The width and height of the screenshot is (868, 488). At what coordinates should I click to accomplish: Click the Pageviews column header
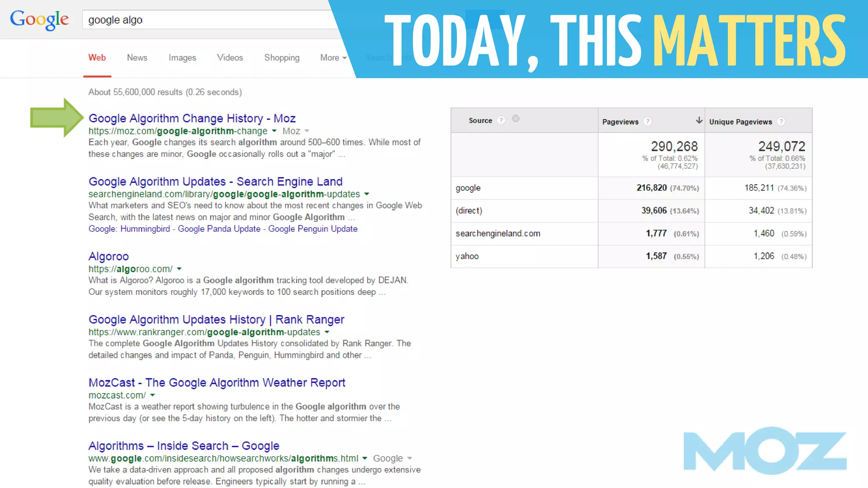point(620,122)
